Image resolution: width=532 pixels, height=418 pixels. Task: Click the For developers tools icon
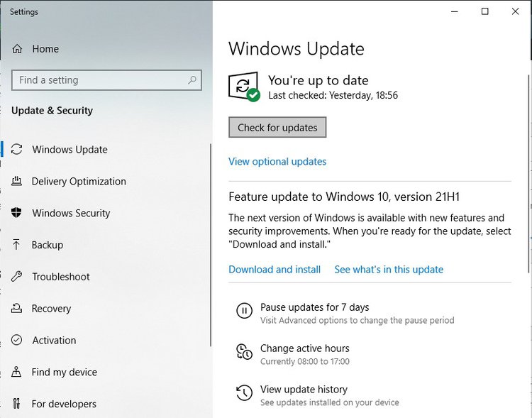16,403
